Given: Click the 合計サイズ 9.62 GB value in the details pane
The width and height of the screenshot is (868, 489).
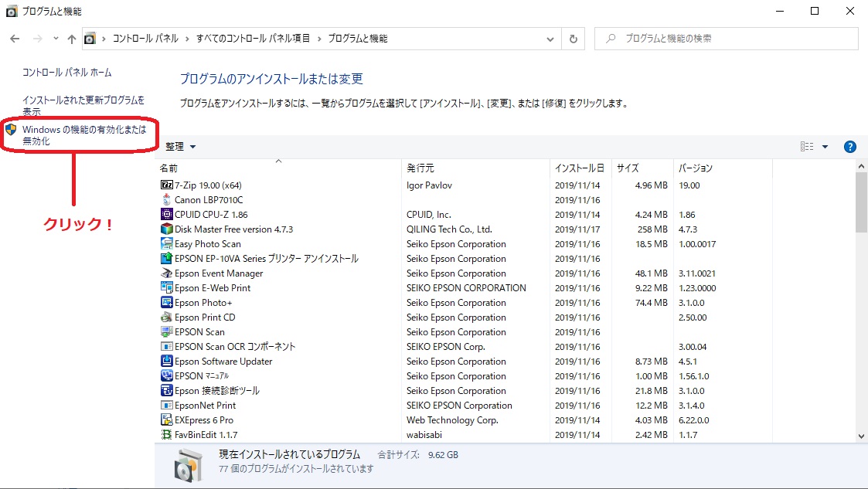Looking at the screenshot, I should (443, 455).
